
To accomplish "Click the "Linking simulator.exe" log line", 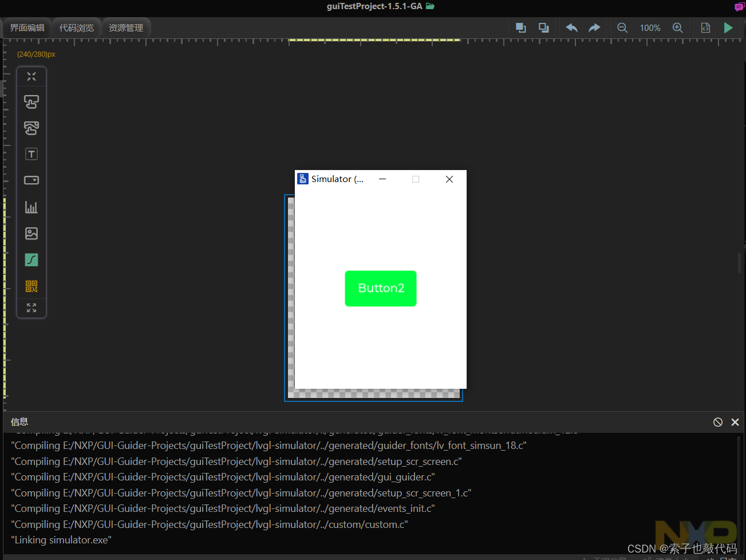I will coord(61,540).
